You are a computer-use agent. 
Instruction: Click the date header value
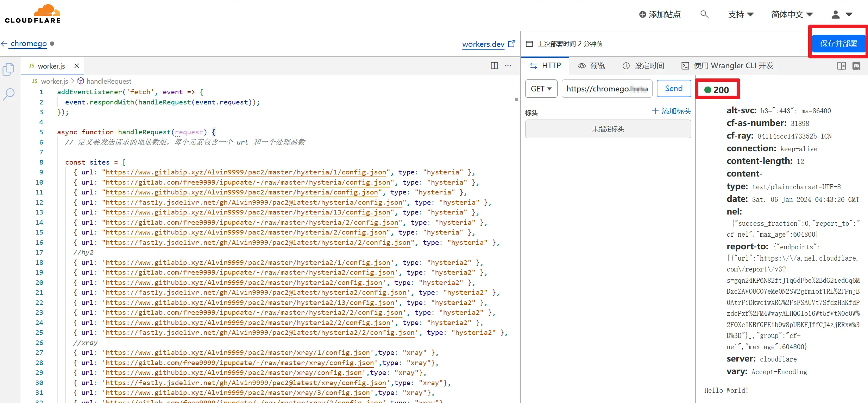pyautogui.click(x=805, y=199)
